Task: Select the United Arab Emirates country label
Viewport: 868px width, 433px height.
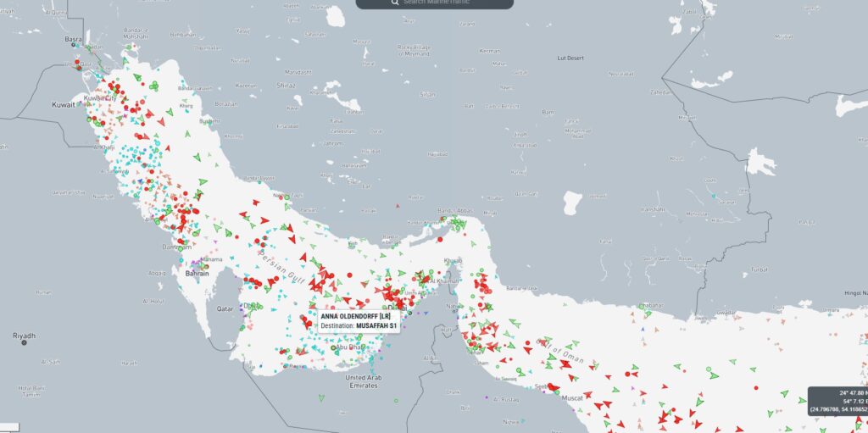Action: tap(367, 381)
